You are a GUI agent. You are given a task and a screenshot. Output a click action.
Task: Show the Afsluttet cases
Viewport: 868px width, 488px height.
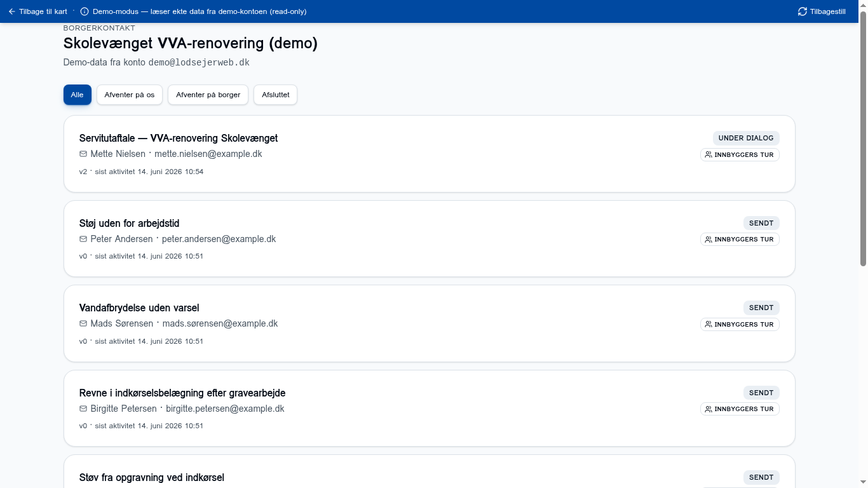276,95
